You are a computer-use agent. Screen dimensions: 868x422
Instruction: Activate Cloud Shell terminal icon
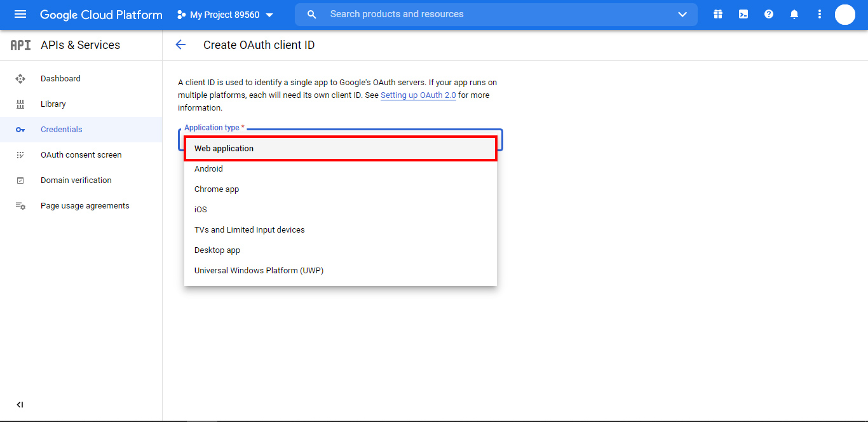tap(743, 15)
